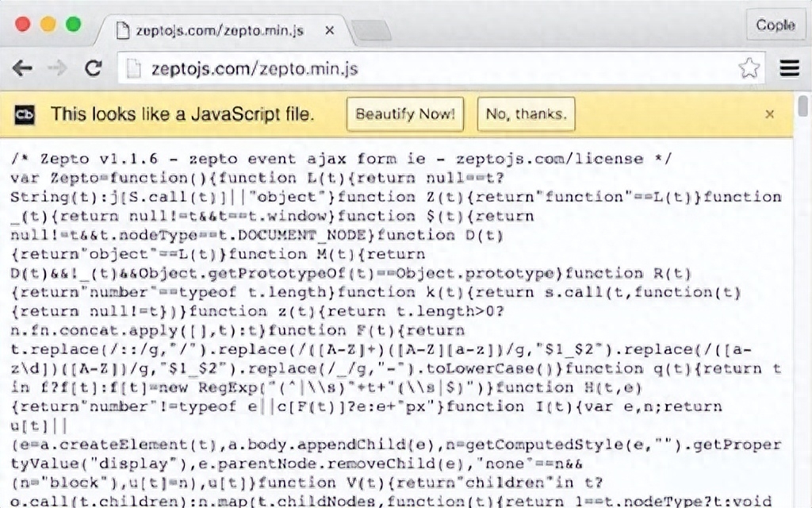The width and height of the screenshot is (812, 508).
Task: Open the browser hamburger menu
Action: click(789, 68)
